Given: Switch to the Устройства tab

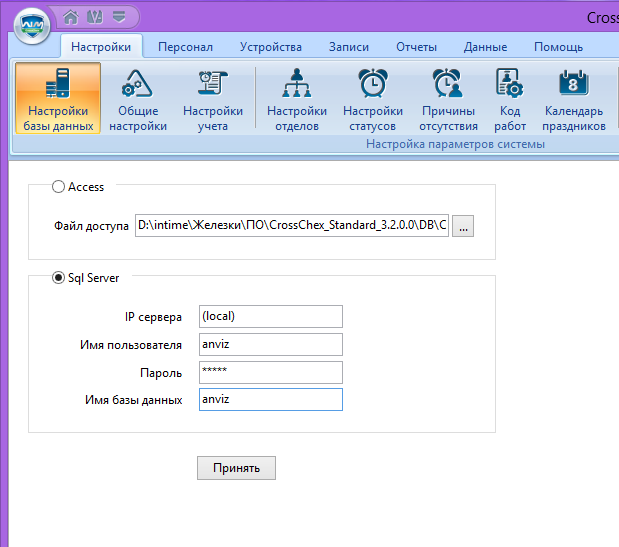Looking at the screenshot, I should [x=271, y=47].
